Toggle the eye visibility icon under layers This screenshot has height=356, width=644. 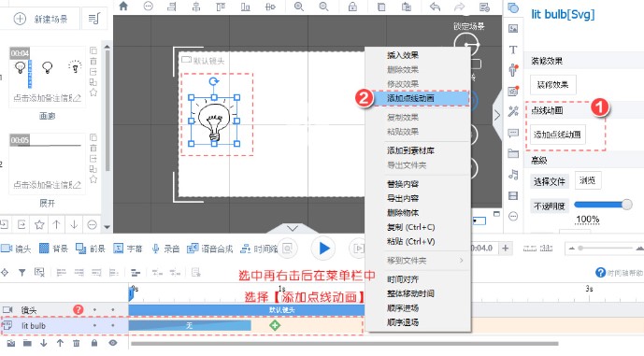(x=113, y=343)
